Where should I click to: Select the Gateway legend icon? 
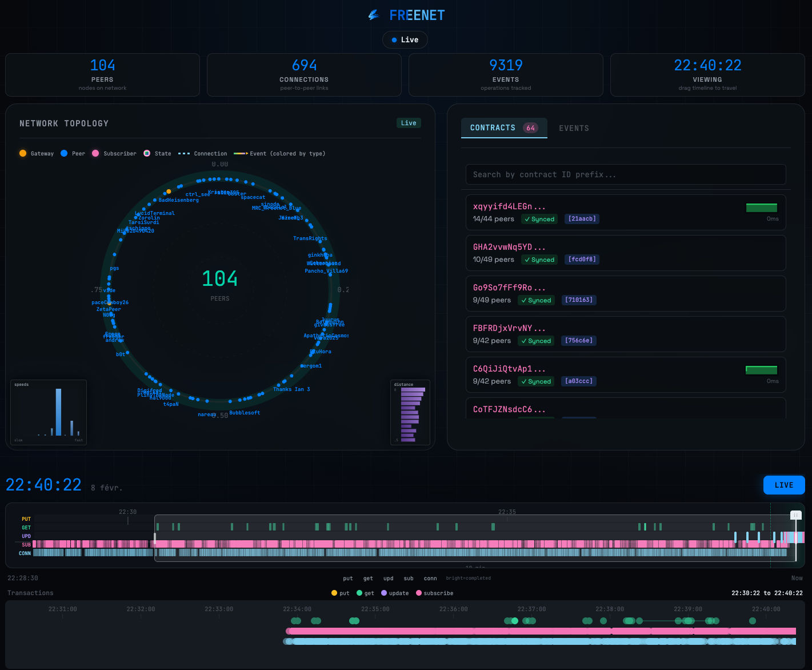pos(23,153)
